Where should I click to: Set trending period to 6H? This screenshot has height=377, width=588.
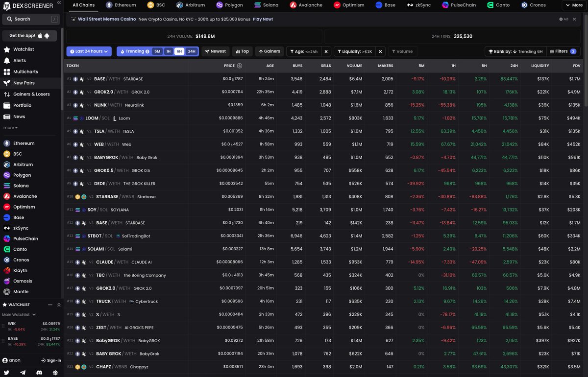[179, 51]
